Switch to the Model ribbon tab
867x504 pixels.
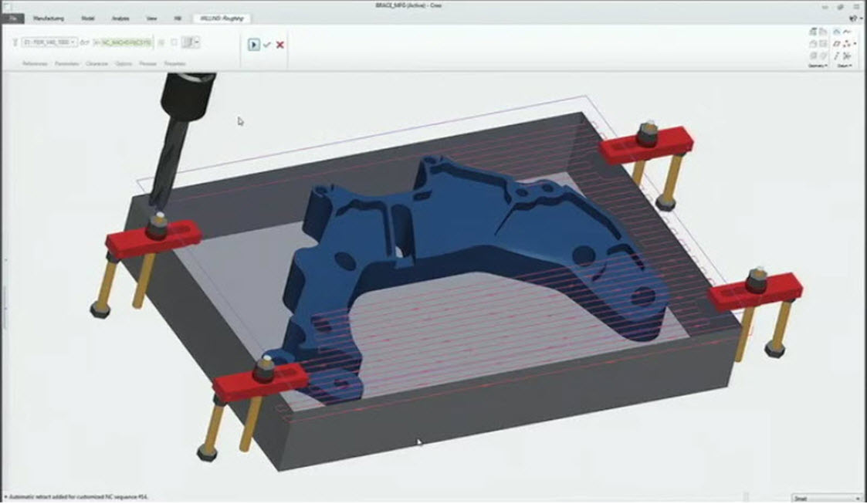[x=88, y=19]
